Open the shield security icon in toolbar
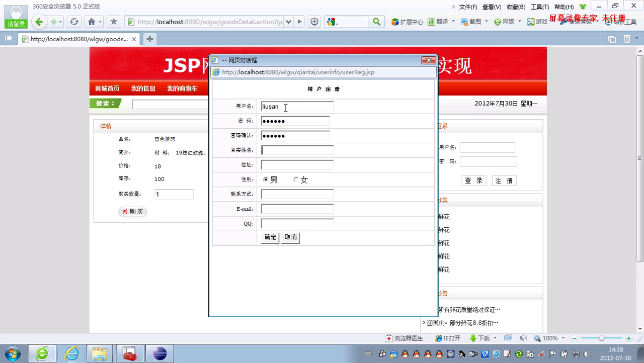This screenshot has height=363, width=644. click(x=314, y=22)
